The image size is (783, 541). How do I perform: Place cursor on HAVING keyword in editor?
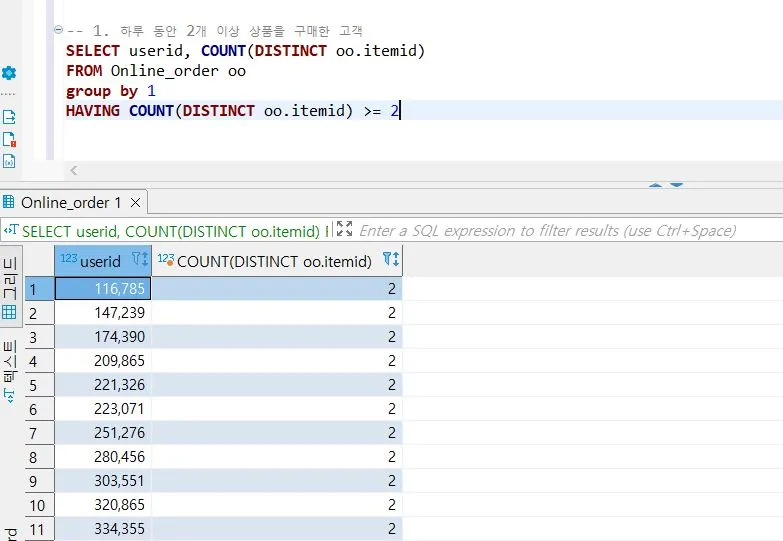tap(93, 111)
